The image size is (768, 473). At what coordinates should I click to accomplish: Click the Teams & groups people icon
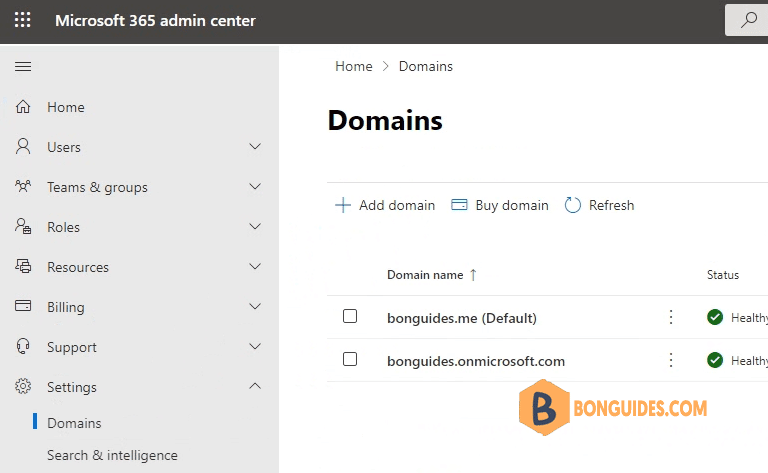[23, 186]
